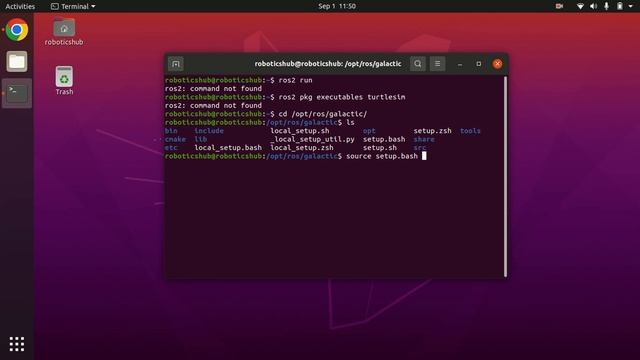This screenshot has width=640, height=360.
Task: Click the 'ros2 run' command line
Action: (x=295, y=80)
